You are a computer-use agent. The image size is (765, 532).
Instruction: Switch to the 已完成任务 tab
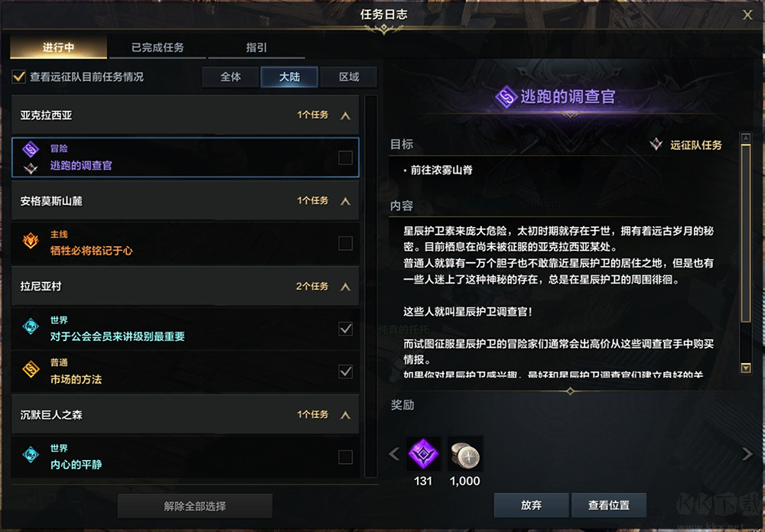[x=158, y=47]
